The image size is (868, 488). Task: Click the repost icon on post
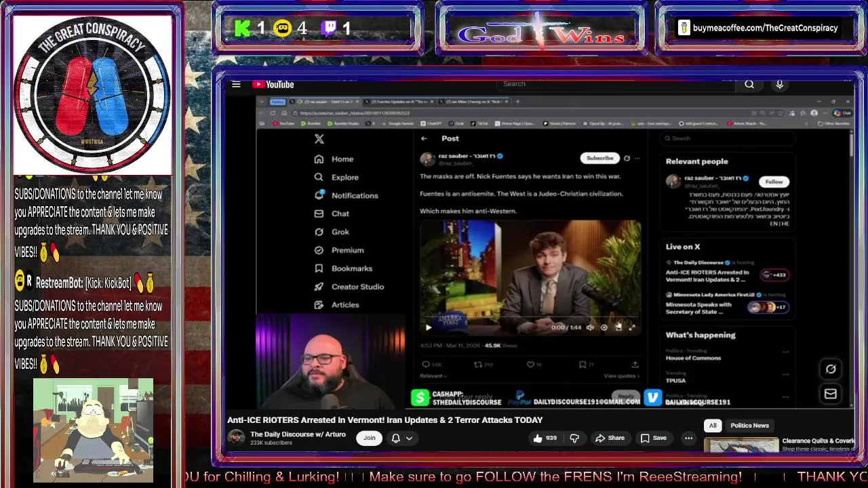point(478,365)
